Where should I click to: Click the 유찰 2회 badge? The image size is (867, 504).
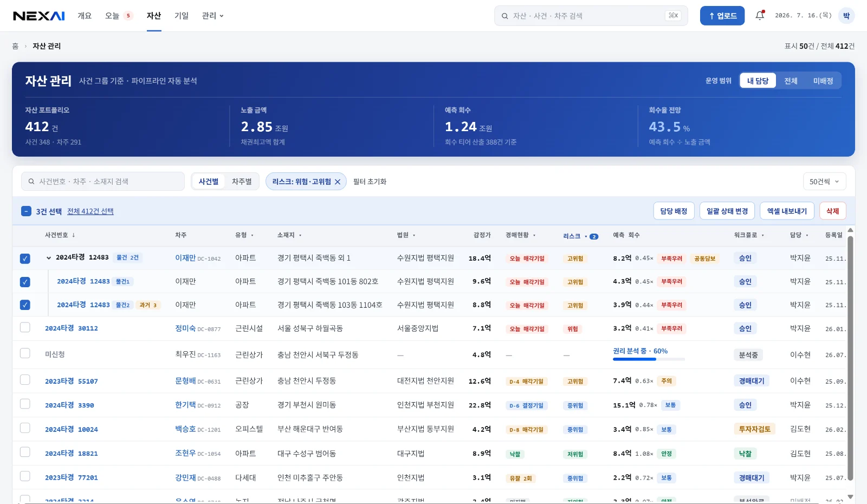coord(521,479)
